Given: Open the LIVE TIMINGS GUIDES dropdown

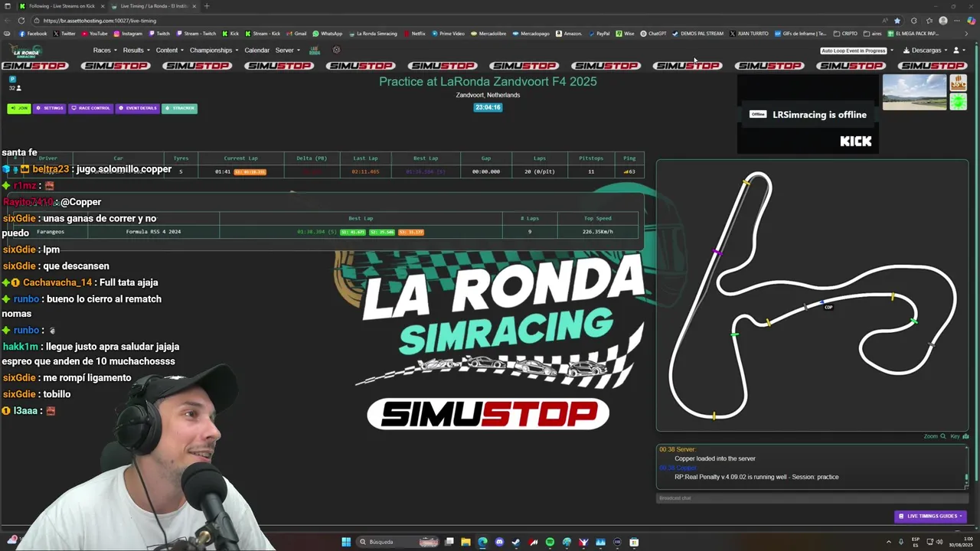Looking at the screenshot, I should (x=930, y=516).
